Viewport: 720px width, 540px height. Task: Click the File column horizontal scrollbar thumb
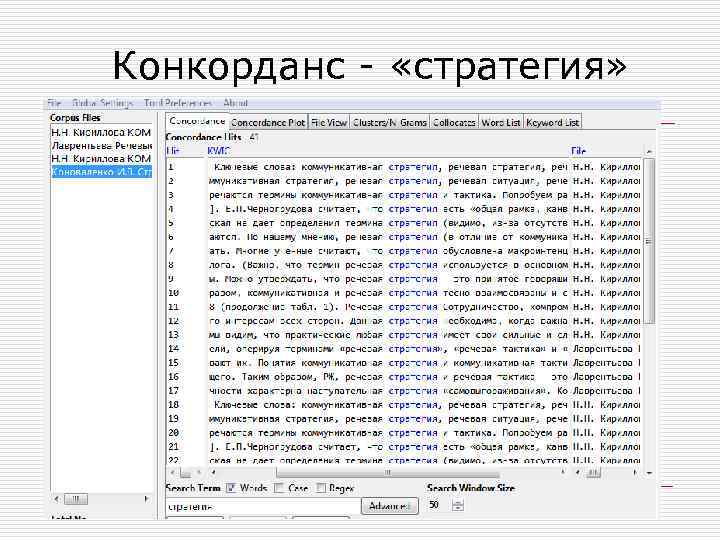594,472
